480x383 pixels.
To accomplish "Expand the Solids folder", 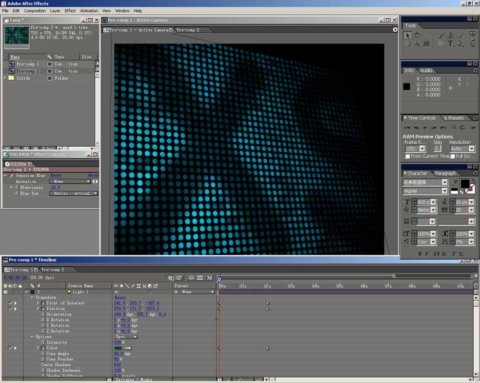I will pyautogui.click(x=5, y=78).
